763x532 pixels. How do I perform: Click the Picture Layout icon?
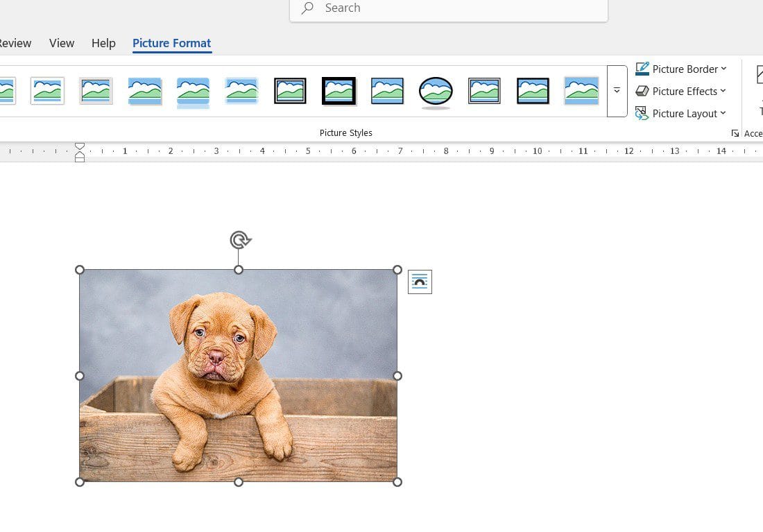coord(642,113)
